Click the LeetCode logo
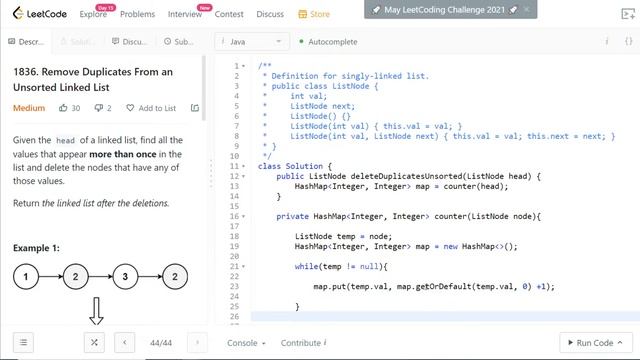 [40, 14]
